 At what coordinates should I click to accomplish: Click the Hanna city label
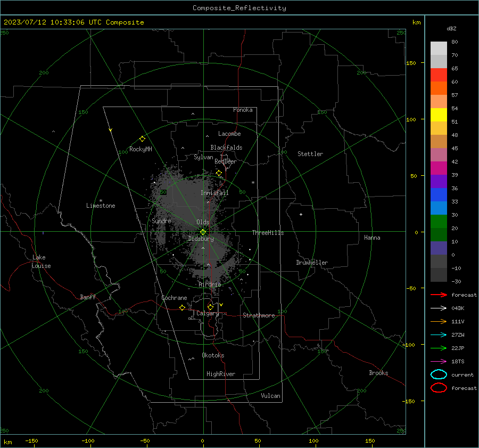372,238
